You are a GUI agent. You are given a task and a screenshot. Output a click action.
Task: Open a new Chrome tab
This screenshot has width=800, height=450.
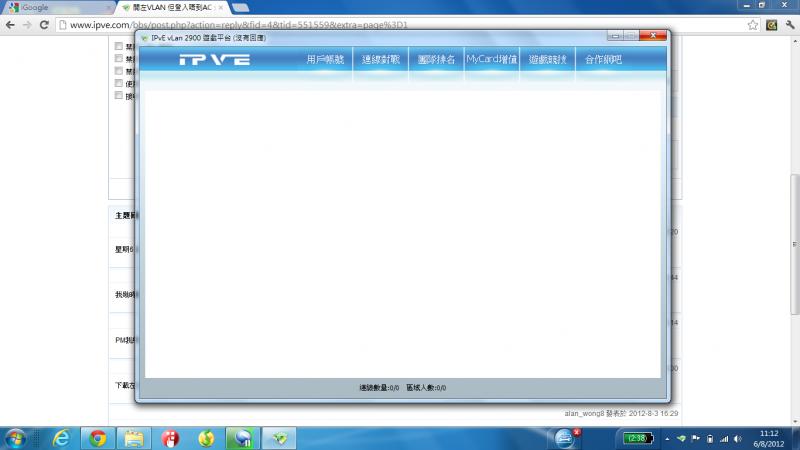tap(240, 8)
